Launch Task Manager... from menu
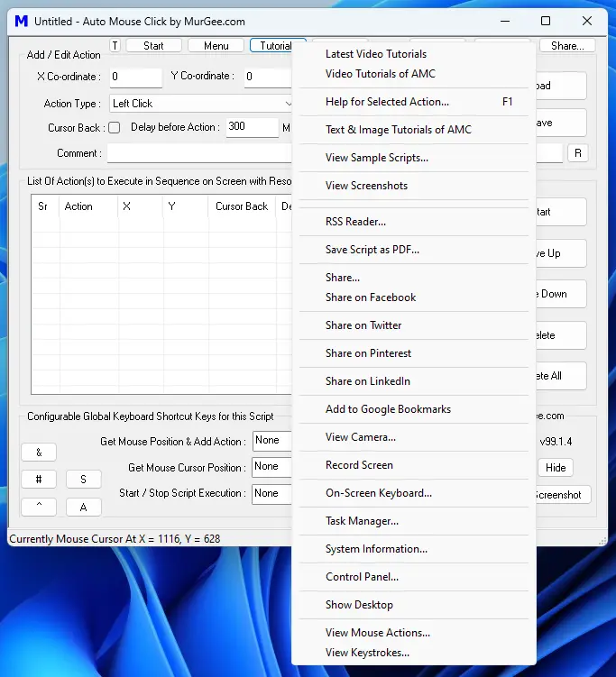 pyautogui.click(x=362, y=521)
